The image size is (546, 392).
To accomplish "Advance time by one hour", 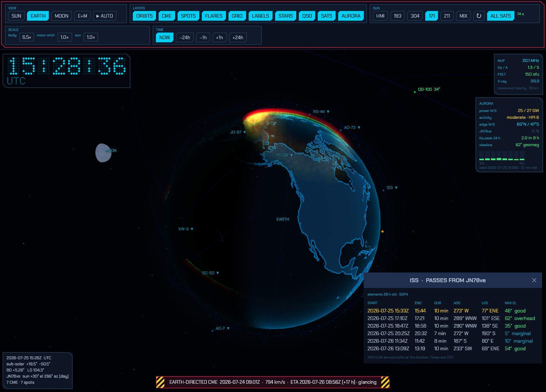I will [x=219, y=37].
